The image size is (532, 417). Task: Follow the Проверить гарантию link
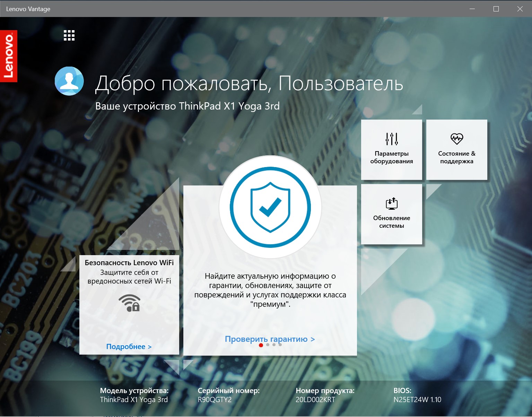coord(270,339)
